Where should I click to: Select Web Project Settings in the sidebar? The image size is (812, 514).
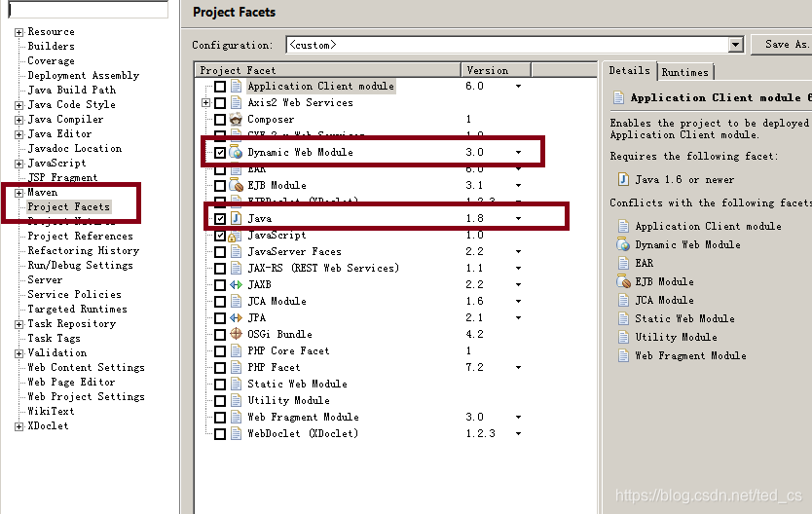pos(86,396)
